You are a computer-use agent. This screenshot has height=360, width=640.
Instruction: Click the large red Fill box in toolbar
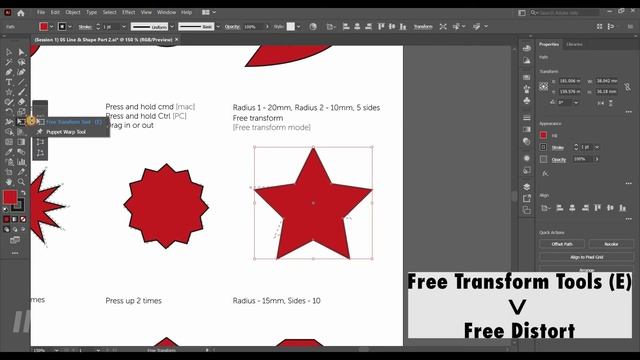point(10,197)
